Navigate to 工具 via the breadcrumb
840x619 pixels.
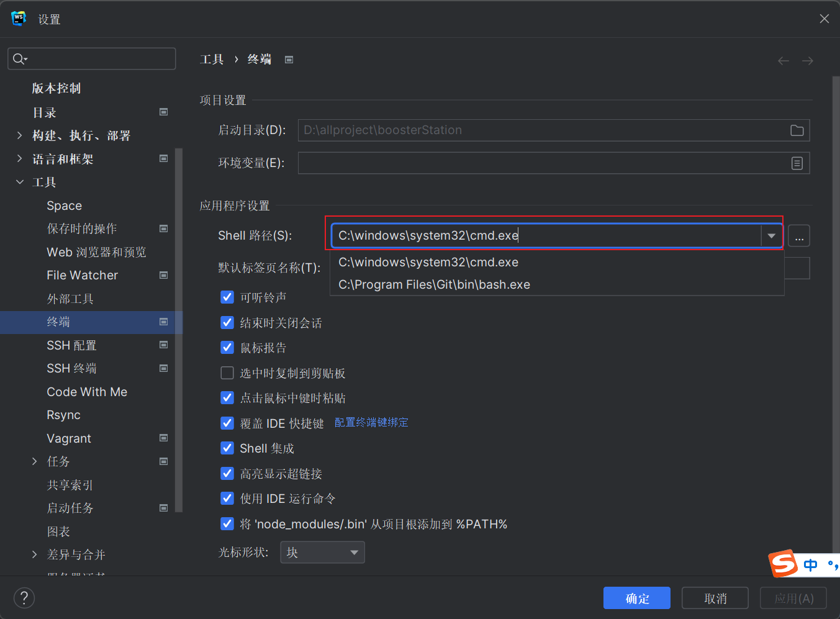pyautogui.click(x=212, y=59)
